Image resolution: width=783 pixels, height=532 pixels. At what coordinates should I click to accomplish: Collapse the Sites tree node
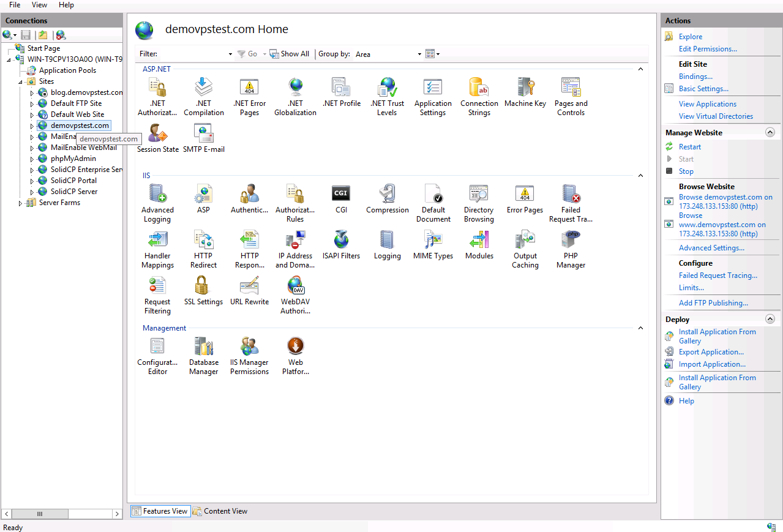(x=21, y=81)
